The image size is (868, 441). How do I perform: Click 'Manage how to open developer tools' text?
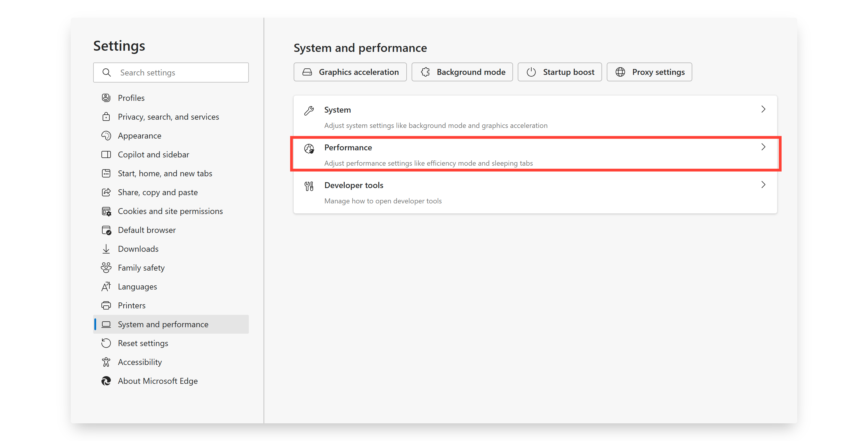pyautogui.click(x=383, y=201)
